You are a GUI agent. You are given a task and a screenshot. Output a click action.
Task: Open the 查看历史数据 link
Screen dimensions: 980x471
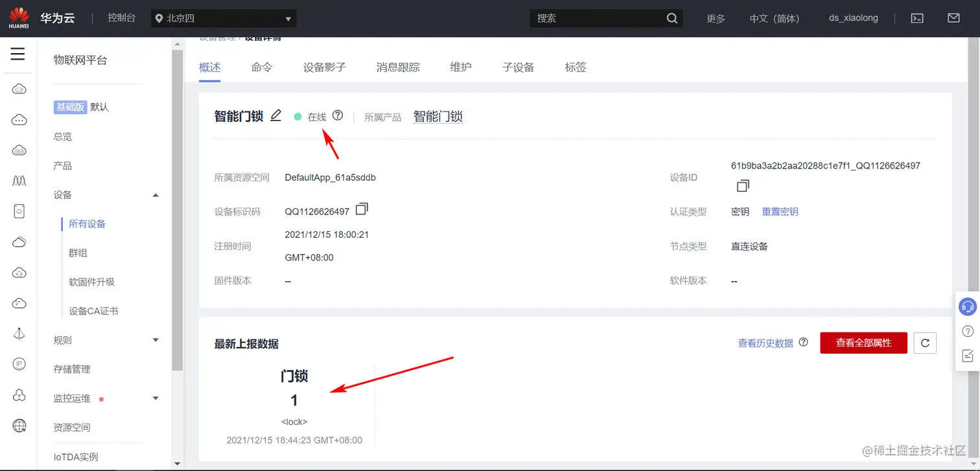(765, 343)
